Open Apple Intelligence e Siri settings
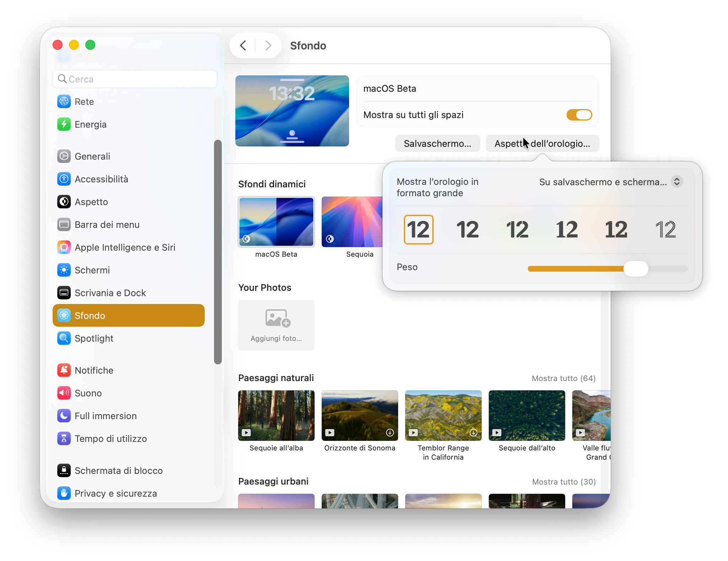The image size is (728, 561). tap(125, 247)
